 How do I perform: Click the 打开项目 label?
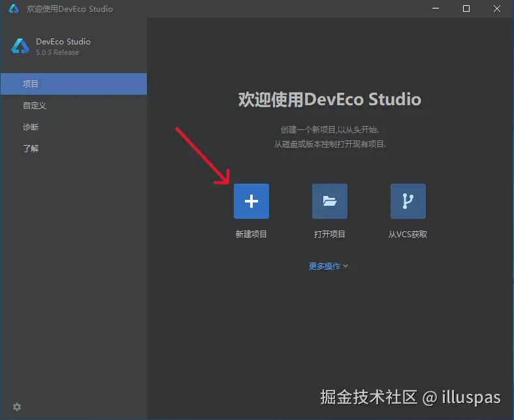point(329,234)
